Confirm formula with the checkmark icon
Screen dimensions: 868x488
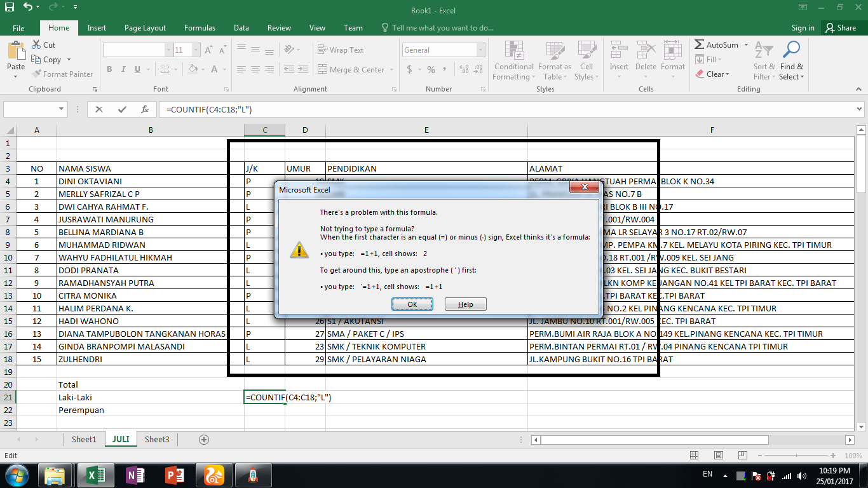tap(122, 109)
